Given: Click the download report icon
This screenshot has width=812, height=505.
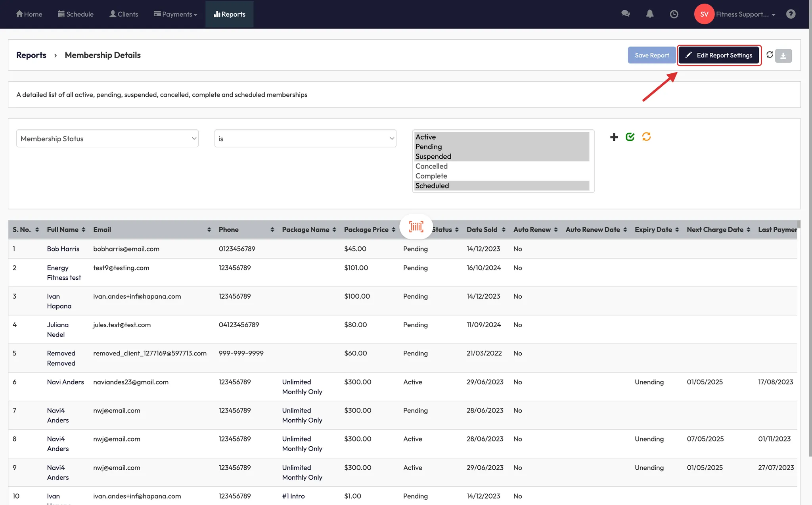Looking at the screenshot, I should pyautogui.click(x=783, y=56).
